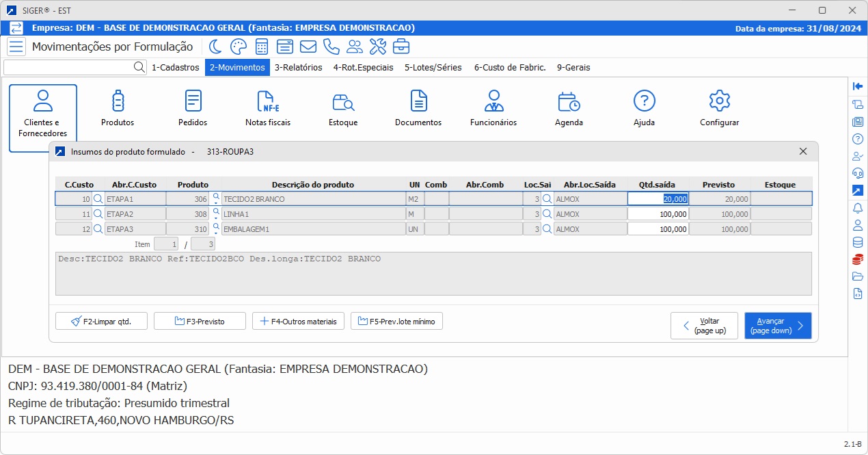The width and height of the screenshot is (868, 455).
Task: Open the calculator tool
Action: (261, 47)
